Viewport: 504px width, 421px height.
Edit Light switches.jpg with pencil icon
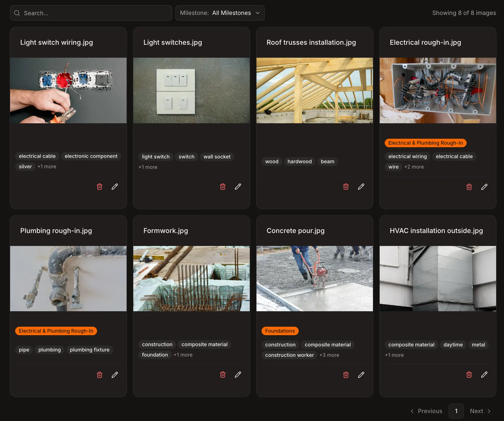tap(238, 187)
